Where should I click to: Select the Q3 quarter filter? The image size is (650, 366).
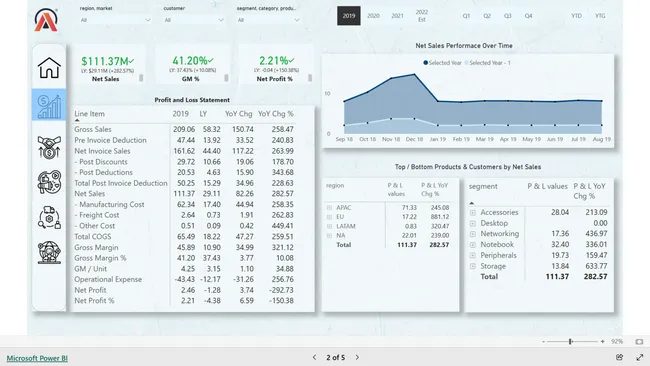coord(508,16)
